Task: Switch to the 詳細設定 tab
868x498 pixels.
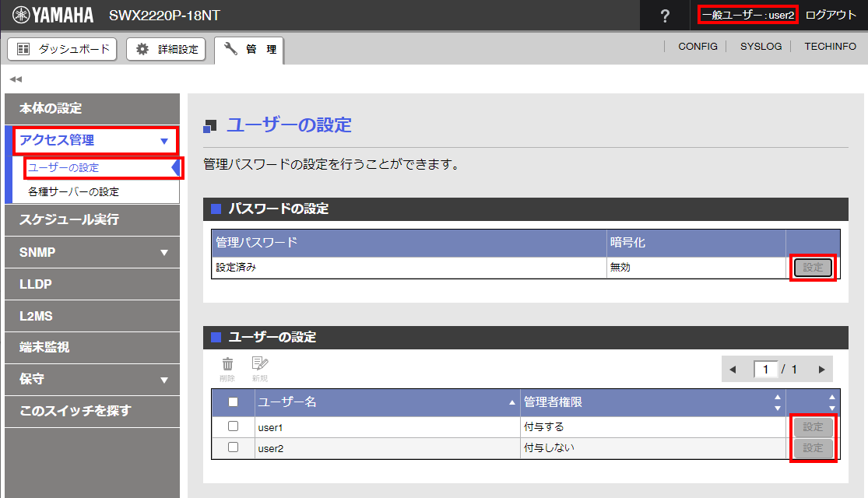Action: [x=167, y=49]
